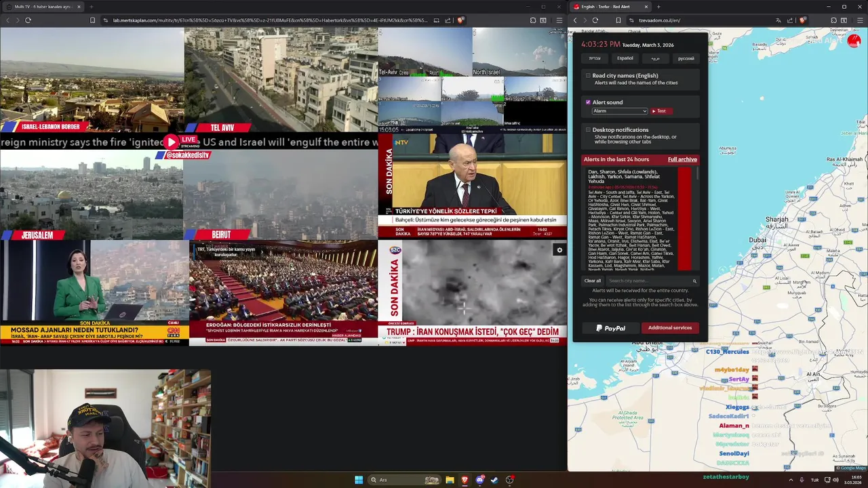Image resolution: width=868 pixels, height=488 pixels.
Task: Open Brave Shields in Multi TV window
Action: (460, 20)
